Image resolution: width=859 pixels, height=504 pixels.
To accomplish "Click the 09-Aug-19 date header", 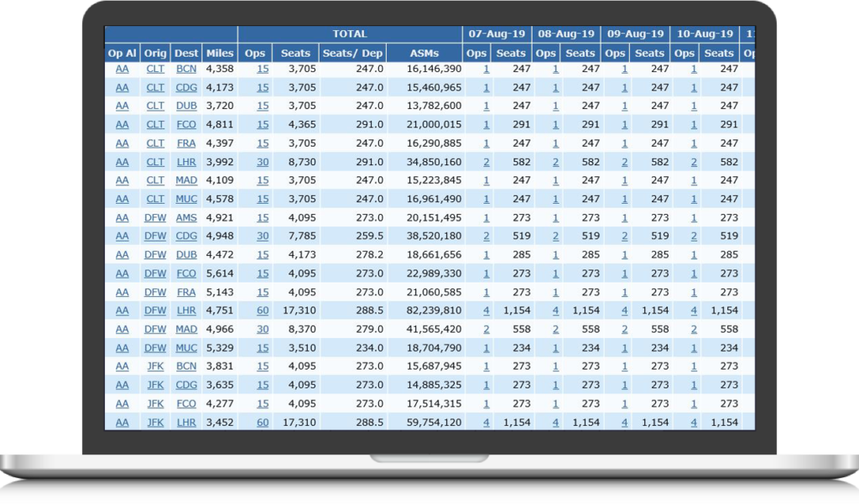I will (x=636, y=34).
